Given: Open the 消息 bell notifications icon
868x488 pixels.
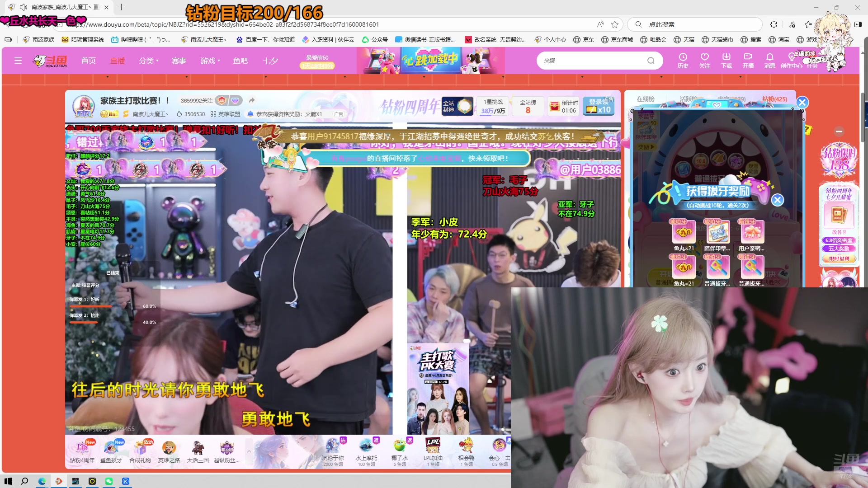Looking at the screenshot, I should point(769,61).
